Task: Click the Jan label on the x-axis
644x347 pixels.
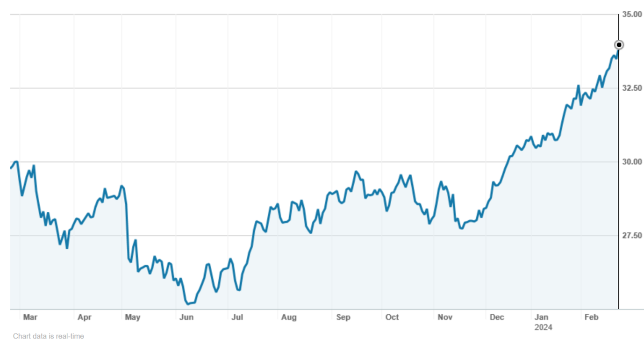Action: tap(542, 318)
